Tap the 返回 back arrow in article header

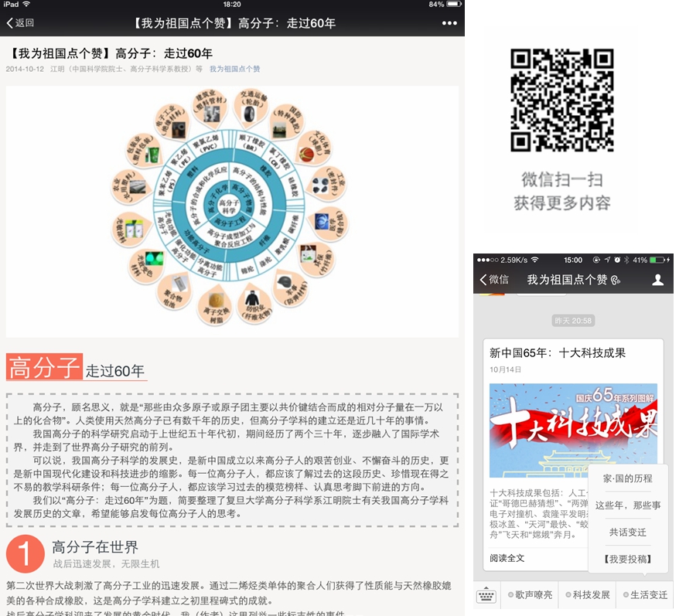coord(20,23)
